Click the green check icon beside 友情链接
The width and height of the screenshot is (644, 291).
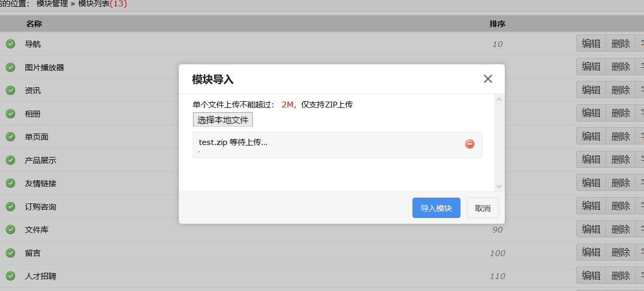10,183
